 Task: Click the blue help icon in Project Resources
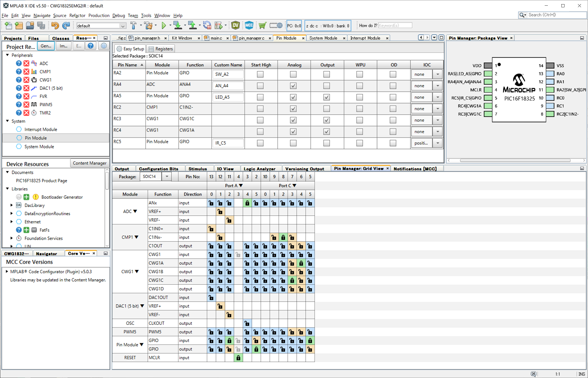click(91, 46)
